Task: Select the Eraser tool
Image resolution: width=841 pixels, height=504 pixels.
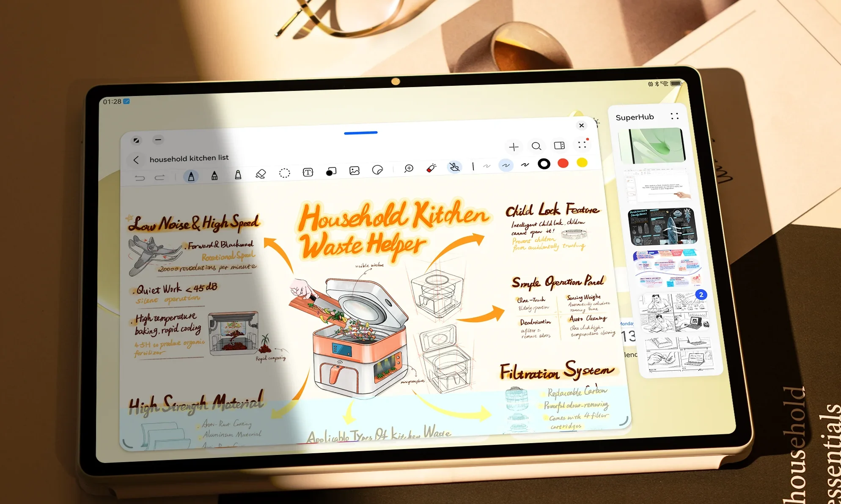Action: point(261,173)
